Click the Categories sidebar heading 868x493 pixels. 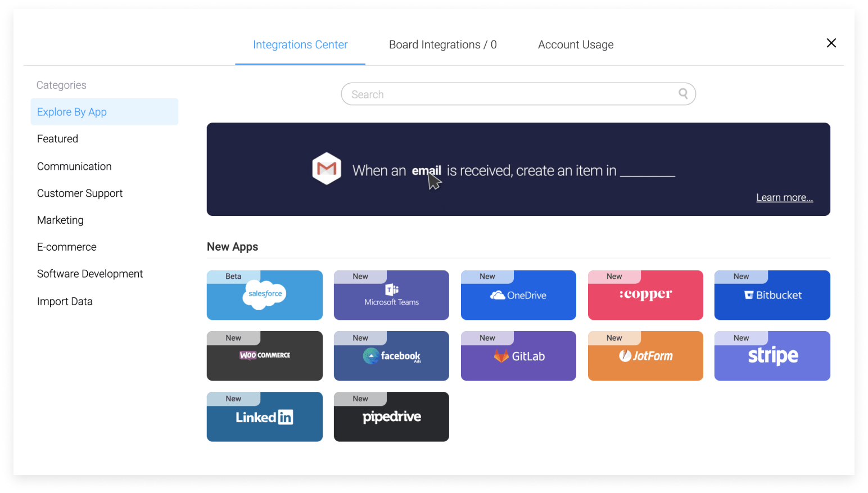pos(61,85)
